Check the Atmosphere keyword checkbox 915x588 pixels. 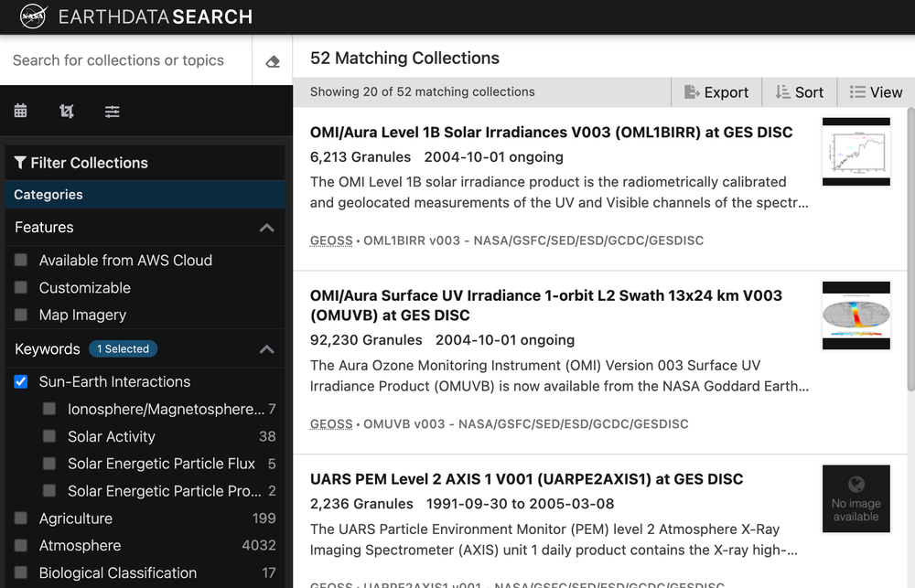pyautogui.click(x=21, y=545)
